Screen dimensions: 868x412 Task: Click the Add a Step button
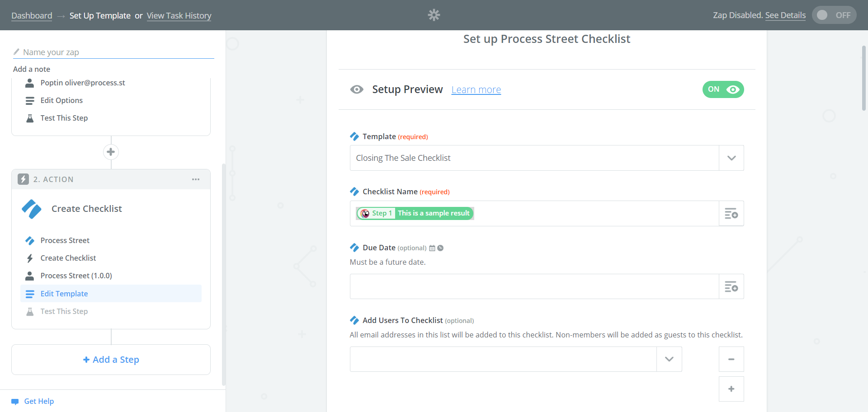[111, 359]
